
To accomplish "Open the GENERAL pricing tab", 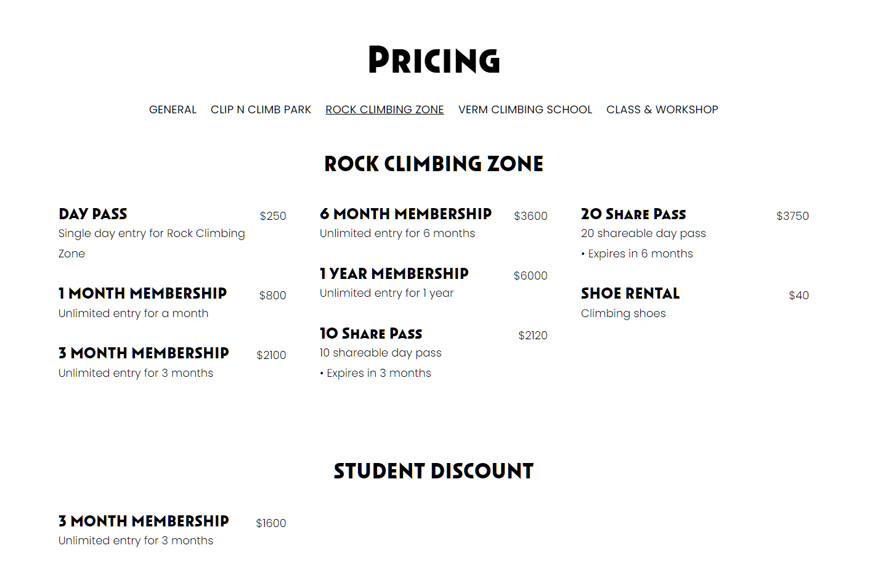I will coord(173,110).
